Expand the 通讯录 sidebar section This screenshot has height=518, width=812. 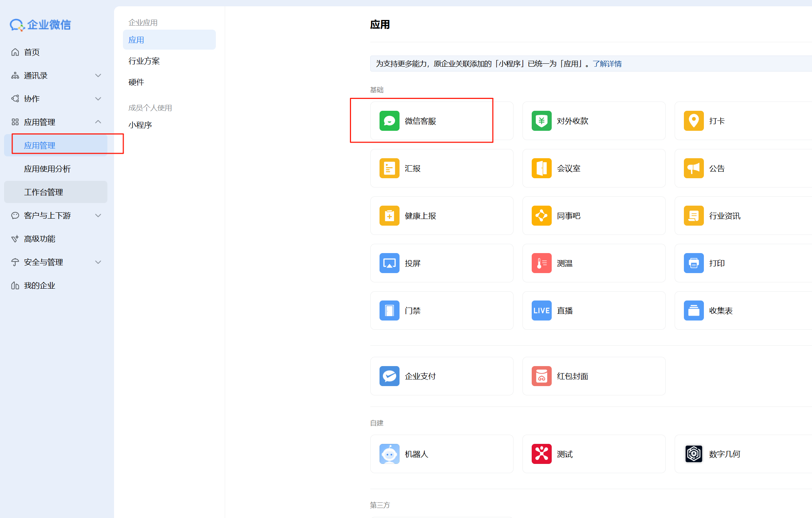98,76
